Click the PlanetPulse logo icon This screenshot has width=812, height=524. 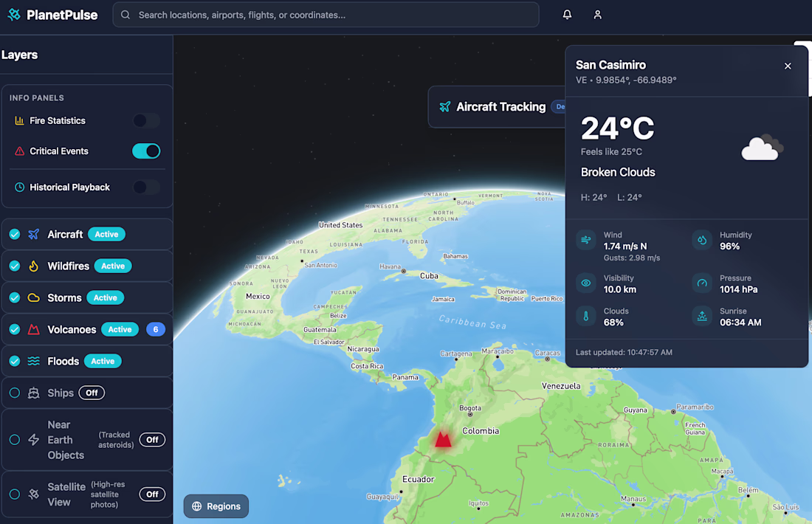point(14,15)
